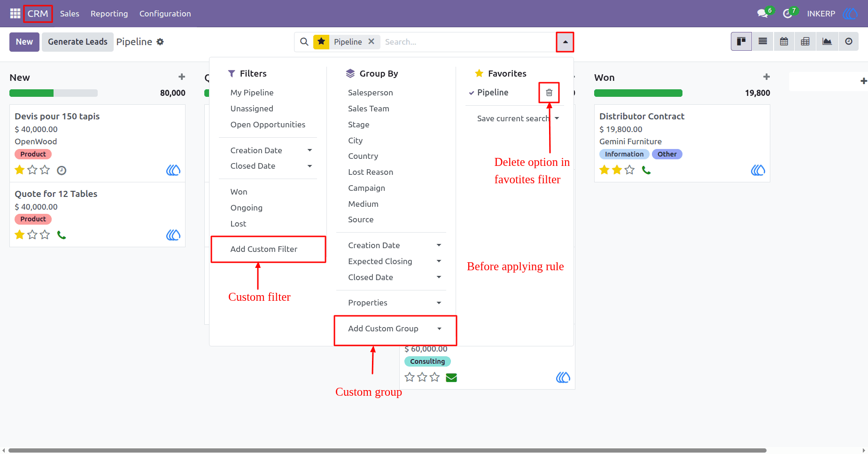The image size is (868, 454).
Task: Switch to Activity view
Action: [848, 41]
